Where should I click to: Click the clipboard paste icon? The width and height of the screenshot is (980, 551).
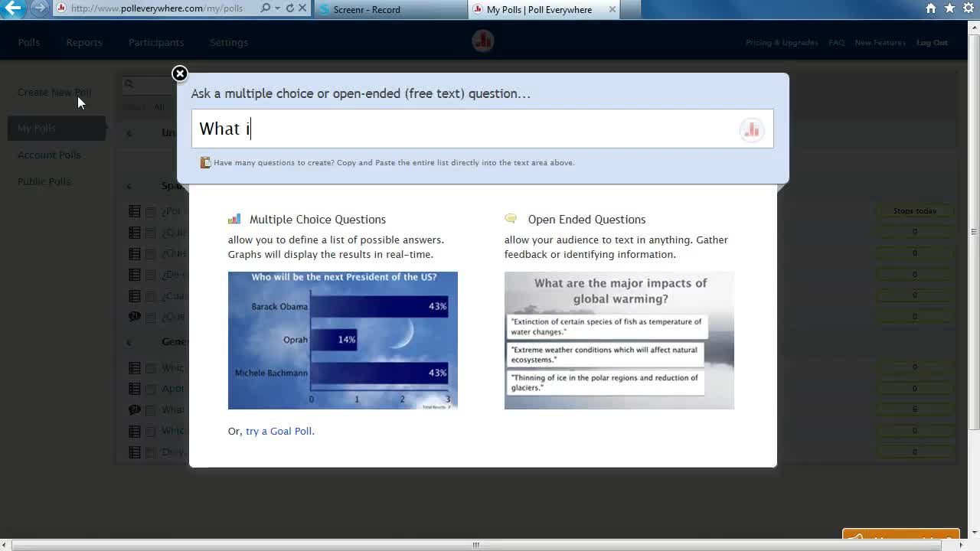click(x=205, y=162)
